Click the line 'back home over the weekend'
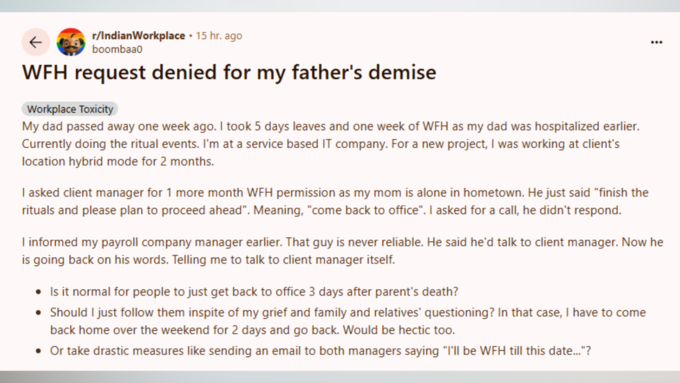The height and width of the screenshot is (383, 680). (x=252, y=330)
